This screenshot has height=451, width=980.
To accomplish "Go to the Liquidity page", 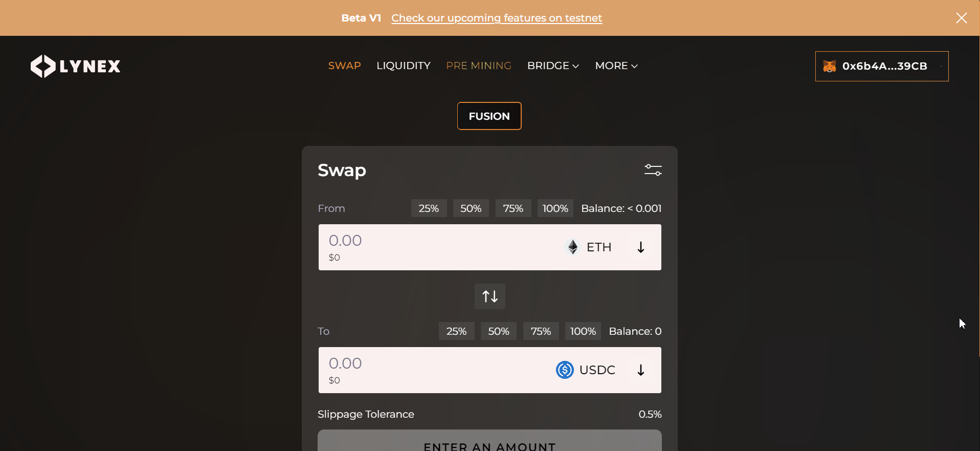I will click(x=403, y=66).
